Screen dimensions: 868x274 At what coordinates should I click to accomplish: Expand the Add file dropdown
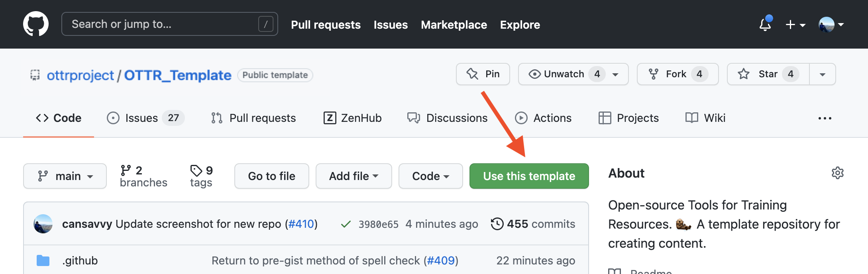pos(354,176)
